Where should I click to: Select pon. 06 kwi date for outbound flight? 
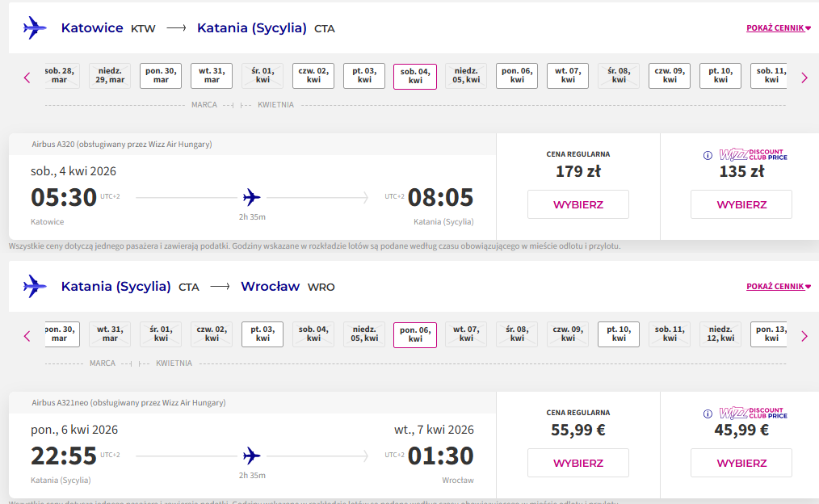click(517, 76)
